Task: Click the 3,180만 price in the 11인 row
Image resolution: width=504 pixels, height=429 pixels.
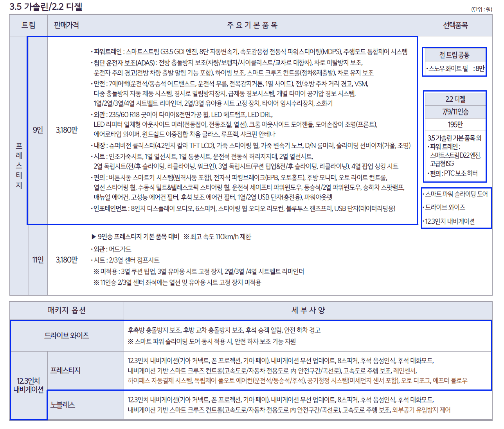Action: pyautogui.click(x=67, y=260)
